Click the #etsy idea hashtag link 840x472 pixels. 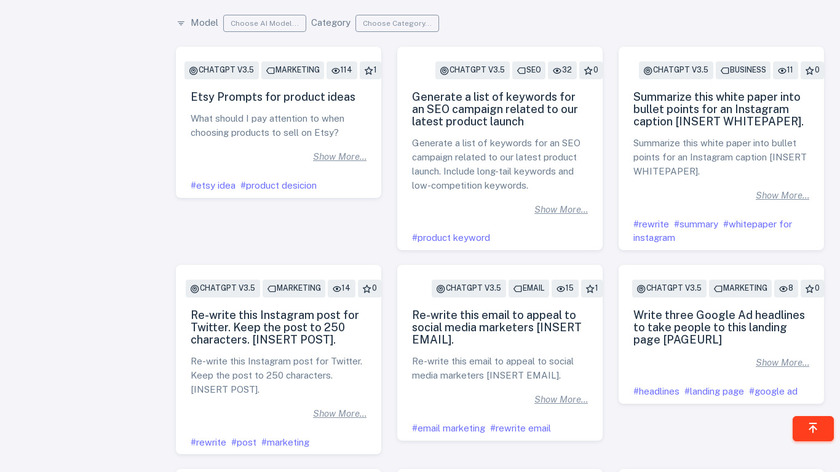(x=213, y=185)
